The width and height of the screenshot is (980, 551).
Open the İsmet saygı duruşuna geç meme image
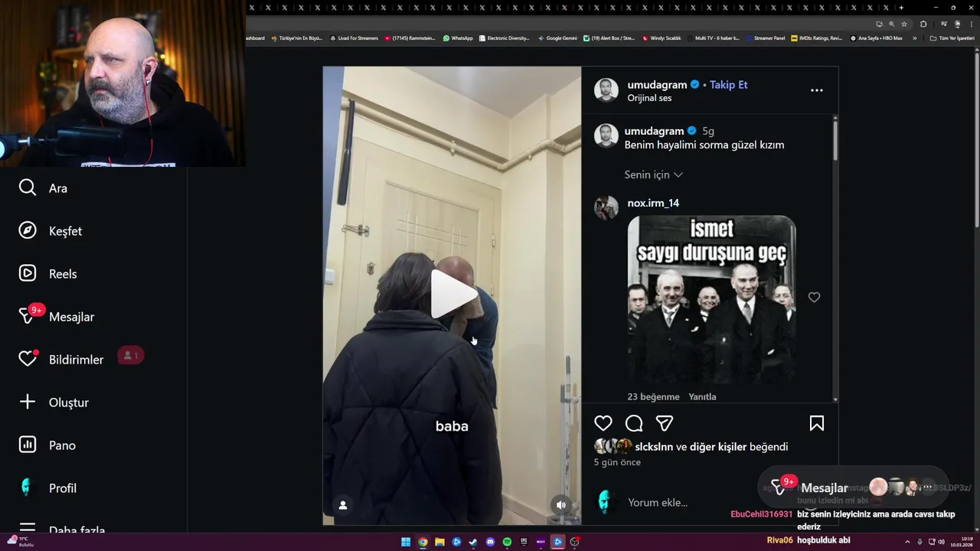coord(711,299)
